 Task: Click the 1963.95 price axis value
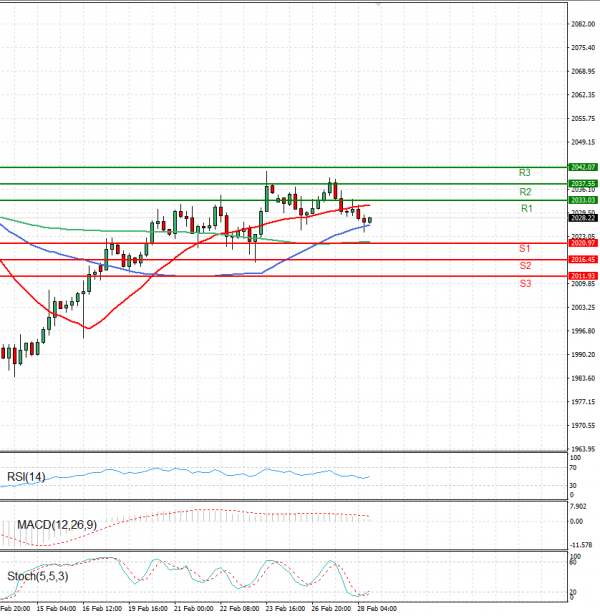pos(583,449)
